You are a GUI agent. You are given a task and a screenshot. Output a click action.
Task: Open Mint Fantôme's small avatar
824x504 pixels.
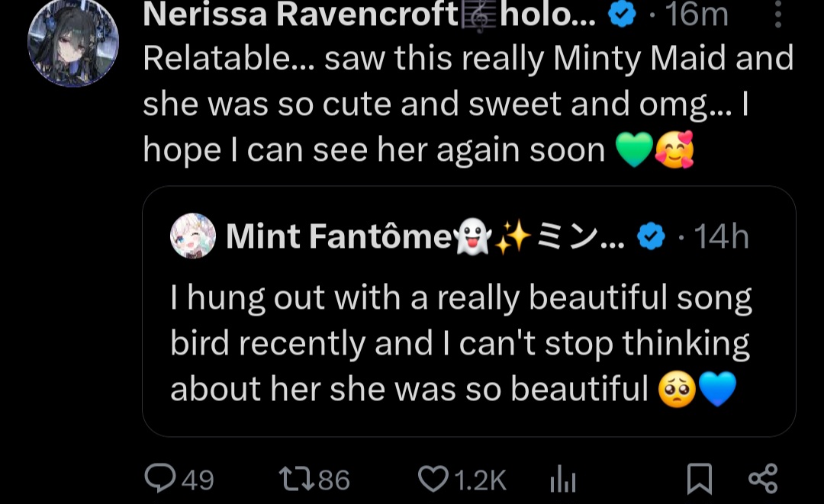[192, 236]
